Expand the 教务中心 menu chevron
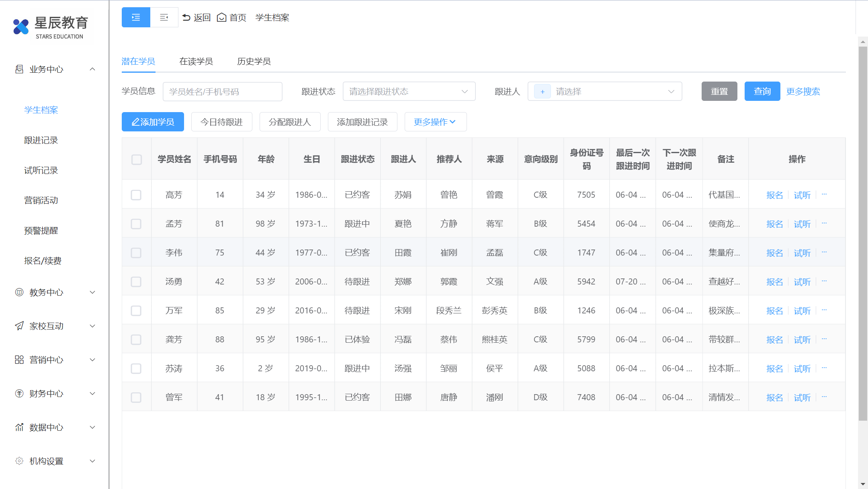 [92, 292]
